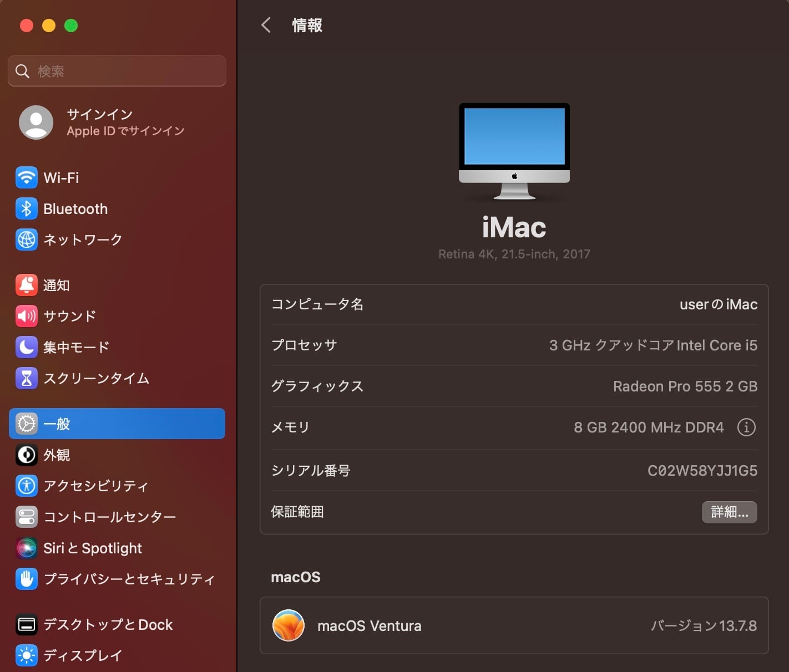789x672 pixels.
Task: Go back with the chevron arrow
Action: coord(266,25)
